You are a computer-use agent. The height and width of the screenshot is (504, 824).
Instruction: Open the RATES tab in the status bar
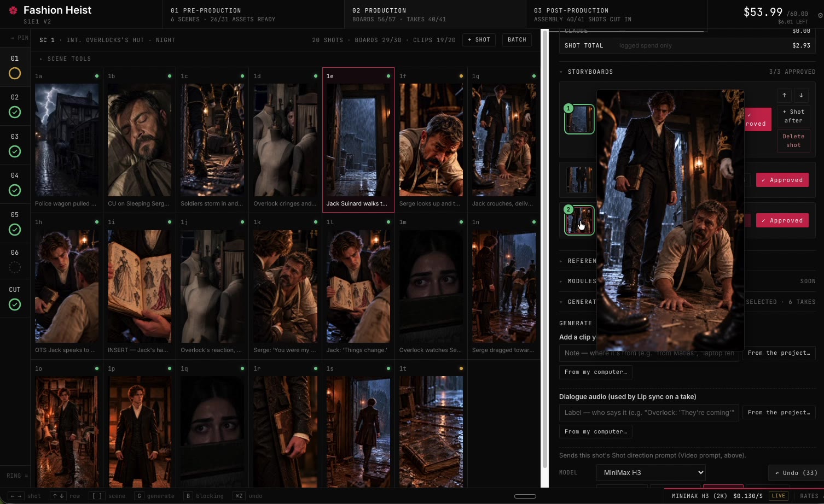coord(809,496)
